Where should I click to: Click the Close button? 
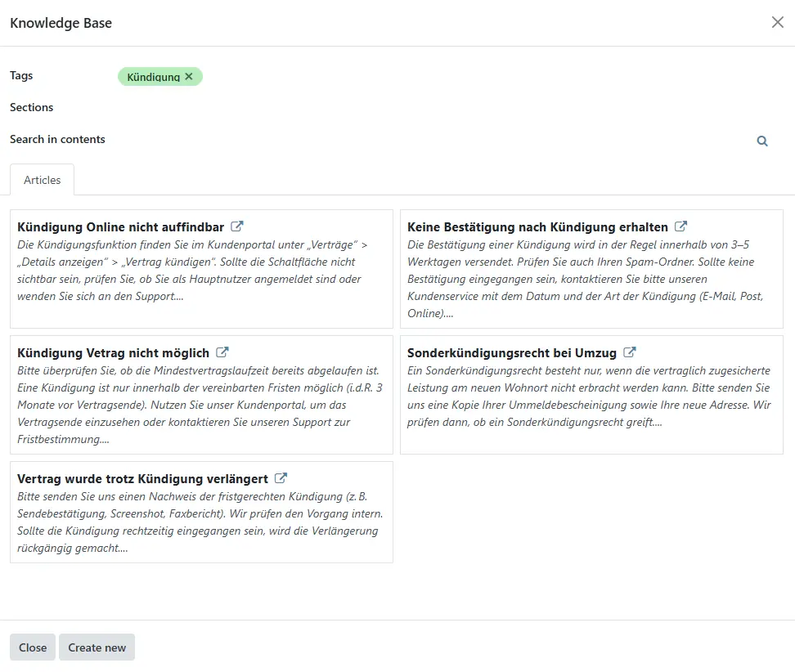click(33, 647)
